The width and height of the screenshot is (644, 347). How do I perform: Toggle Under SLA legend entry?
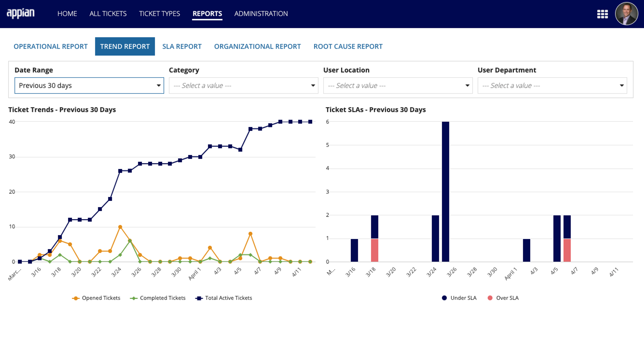click(x=459, y=298)
